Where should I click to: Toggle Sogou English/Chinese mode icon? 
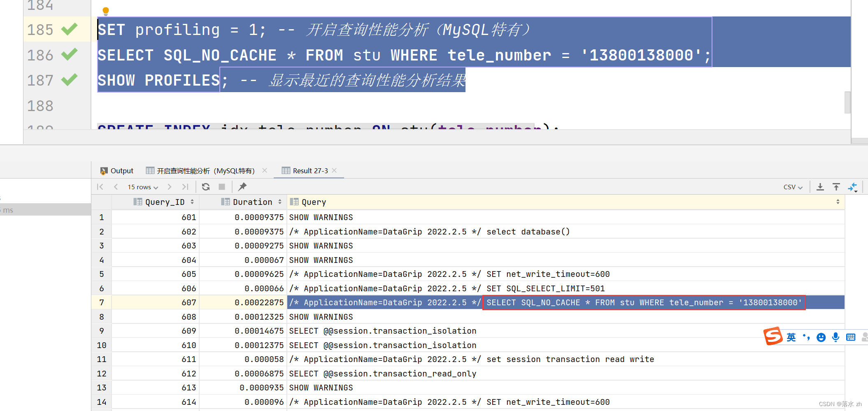point(791,337)
